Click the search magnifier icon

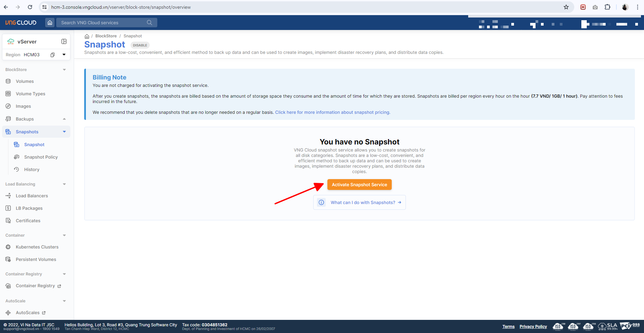150,23
